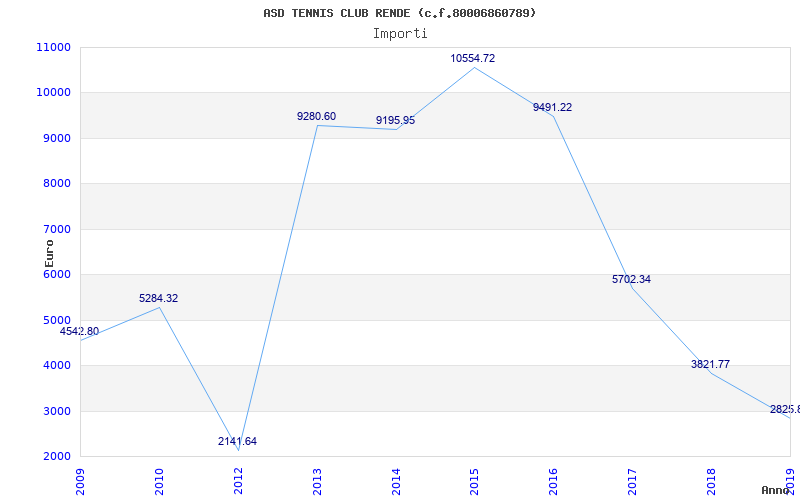
Task: Click the 7000 y-axis value
Action: [57, 230]
